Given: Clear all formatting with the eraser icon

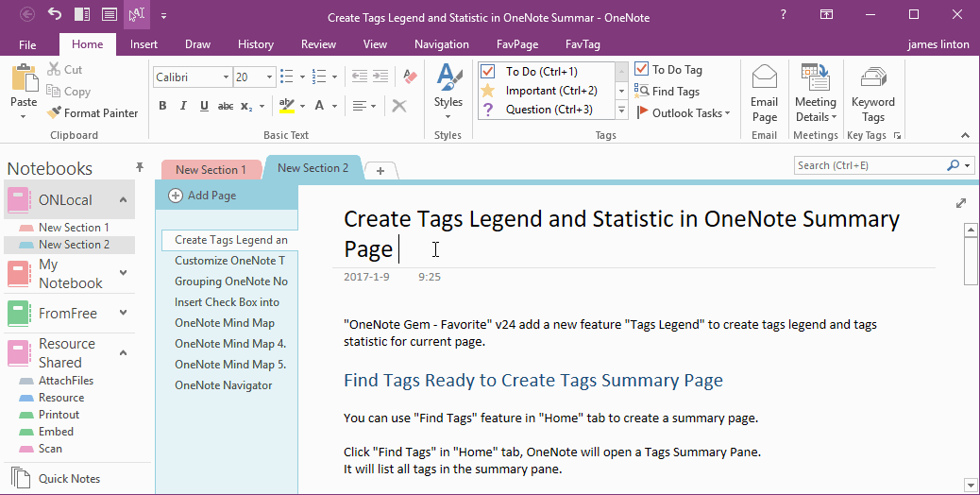Looking at the screenshot, I should pos(410,77).
